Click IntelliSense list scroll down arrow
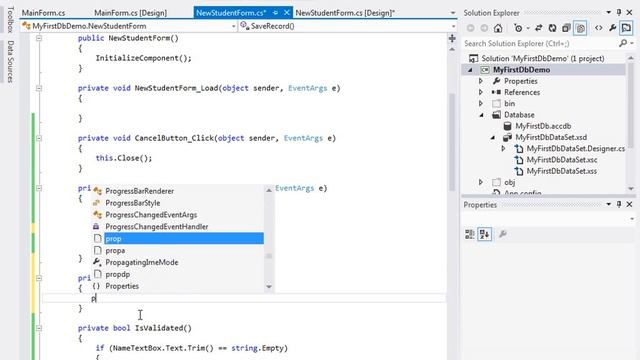 269,287
